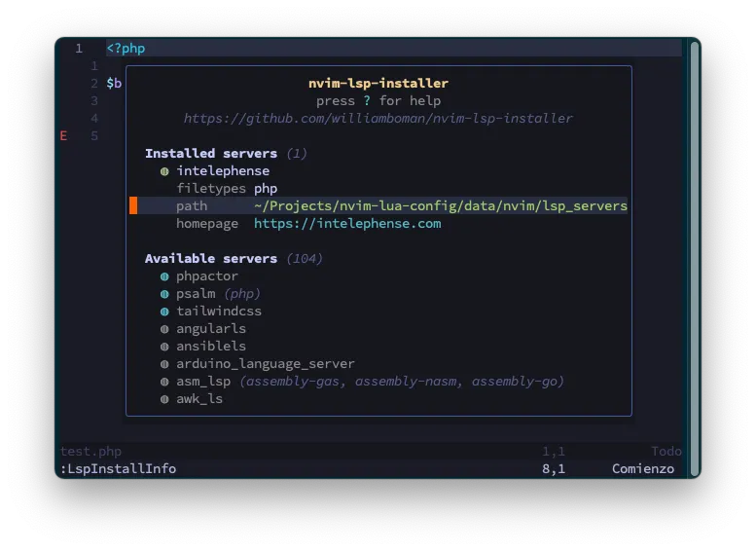Select the ansiblels server entry
756x551 pixels.
click(211, 346)
